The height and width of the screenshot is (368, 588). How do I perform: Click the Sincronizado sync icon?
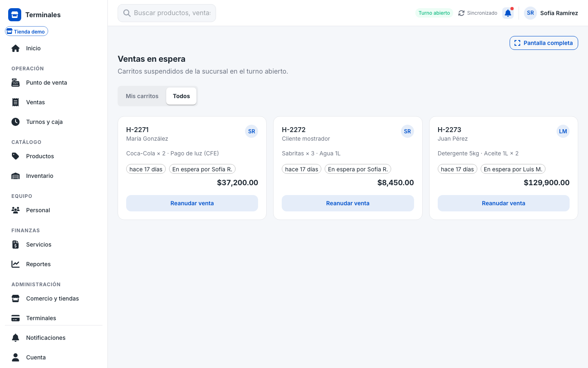tap(461, 13)
